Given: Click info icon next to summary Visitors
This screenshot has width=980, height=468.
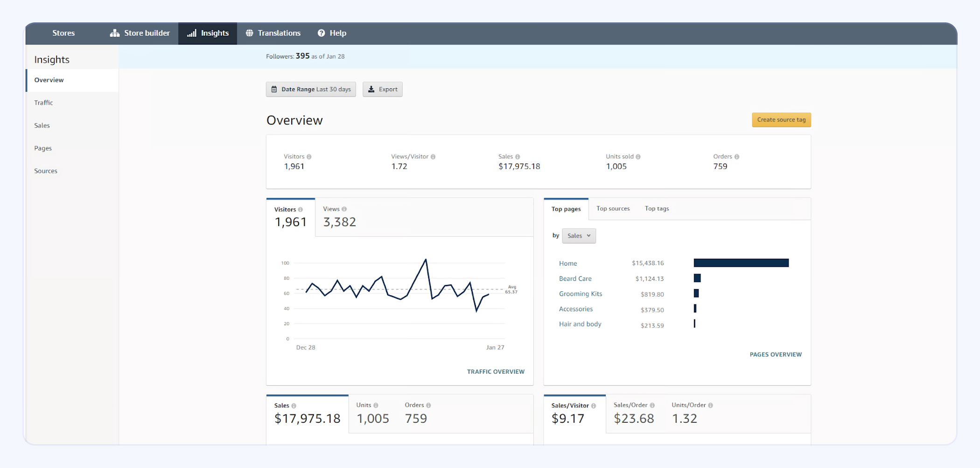Looking at the screenshot, I should pos(309,157).
